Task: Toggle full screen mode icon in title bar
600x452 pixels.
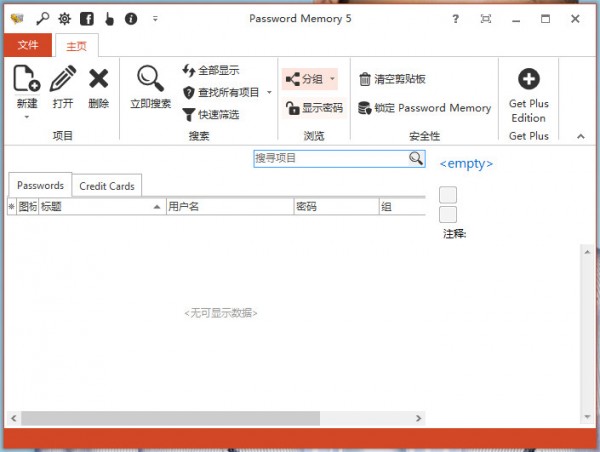Action: [486, 19]
